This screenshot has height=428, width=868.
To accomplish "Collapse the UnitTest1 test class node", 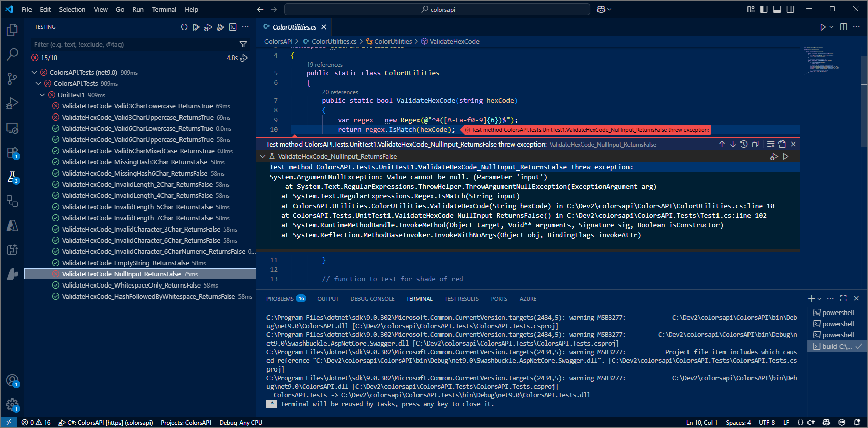I will tap(42, 95).
